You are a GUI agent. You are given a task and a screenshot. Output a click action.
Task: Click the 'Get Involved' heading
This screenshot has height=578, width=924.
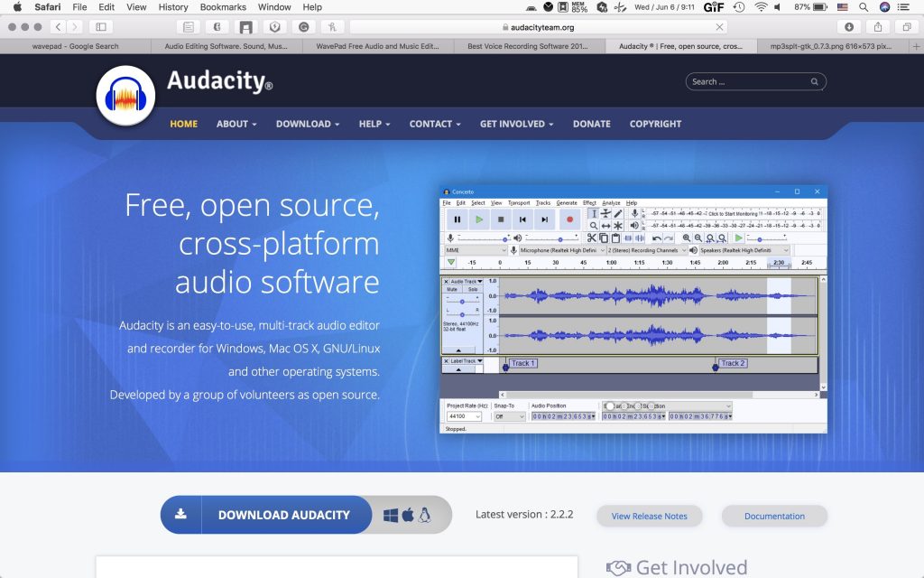tap(691, 567)
